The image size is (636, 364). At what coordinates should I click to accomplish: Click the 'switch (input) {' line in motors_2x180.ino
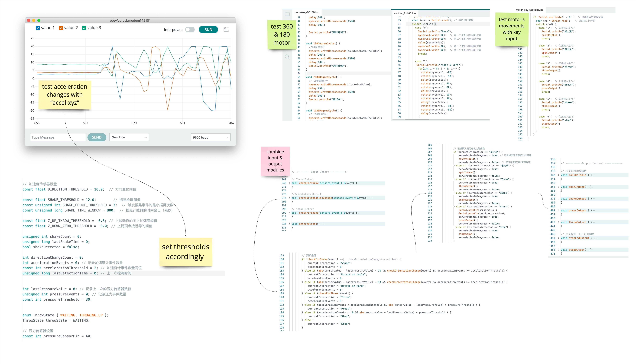[x=424, y=24]
